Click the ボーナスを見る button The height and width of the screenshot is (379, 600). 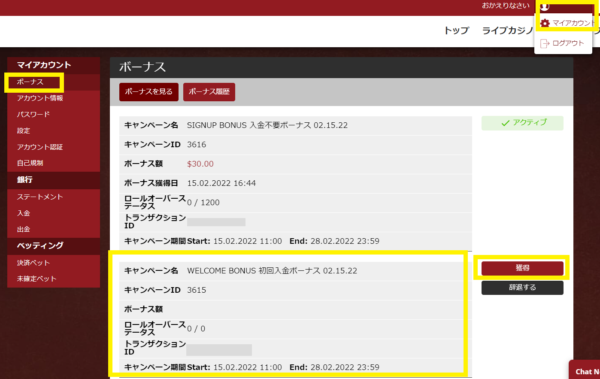click(149, 92)
